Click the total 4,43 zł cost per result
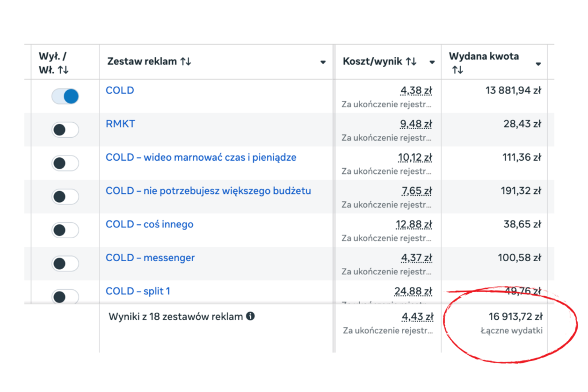 416,316
